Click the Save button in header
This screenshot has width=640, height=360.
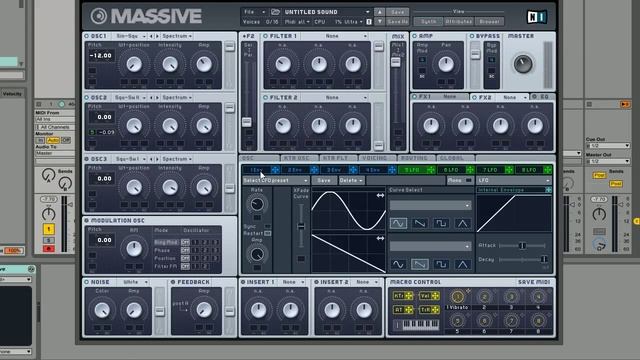coord(398,12)
